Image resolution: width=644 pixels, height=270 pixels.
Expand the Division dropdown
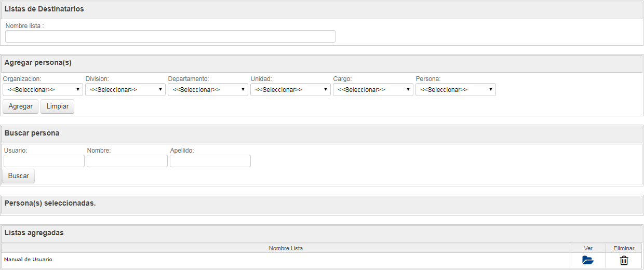coord(125,89)
